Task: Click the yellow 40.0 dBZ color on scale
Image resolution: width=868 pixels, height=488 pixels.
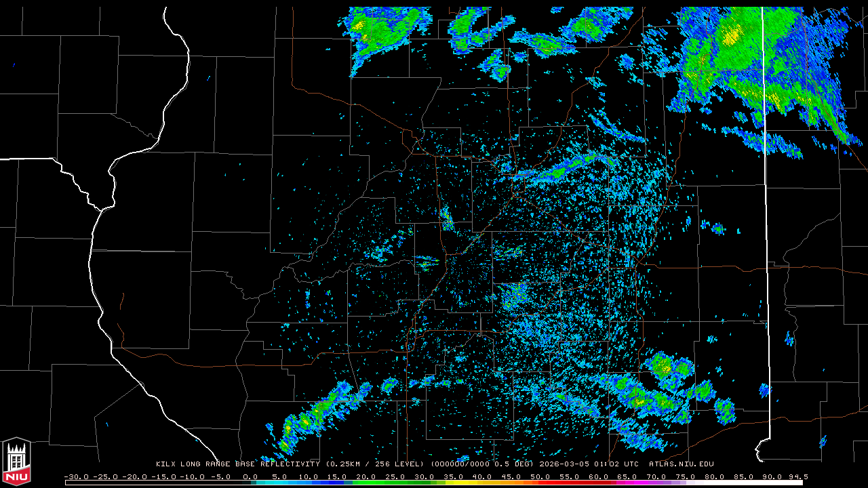Action: (482, 483)
